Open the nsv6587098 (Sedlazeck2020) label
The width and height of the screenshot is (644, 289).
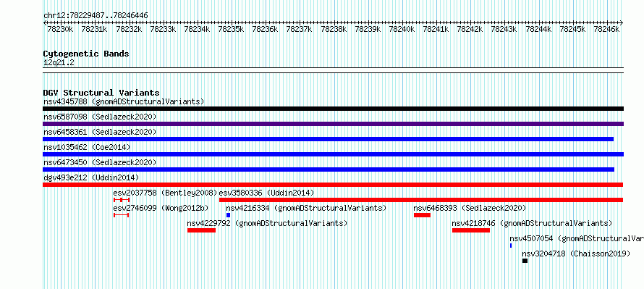tap(100, 117)
